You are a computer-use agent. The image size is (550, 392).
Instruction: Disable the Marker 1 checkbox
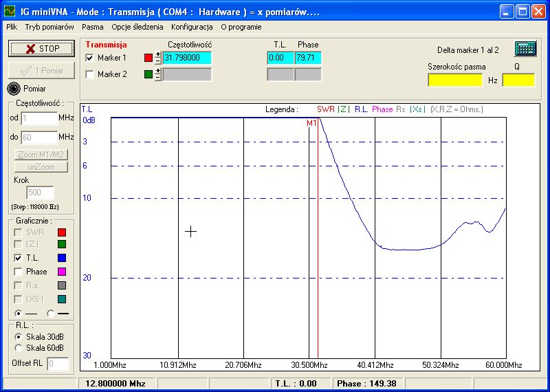click(x=89, y=58)
